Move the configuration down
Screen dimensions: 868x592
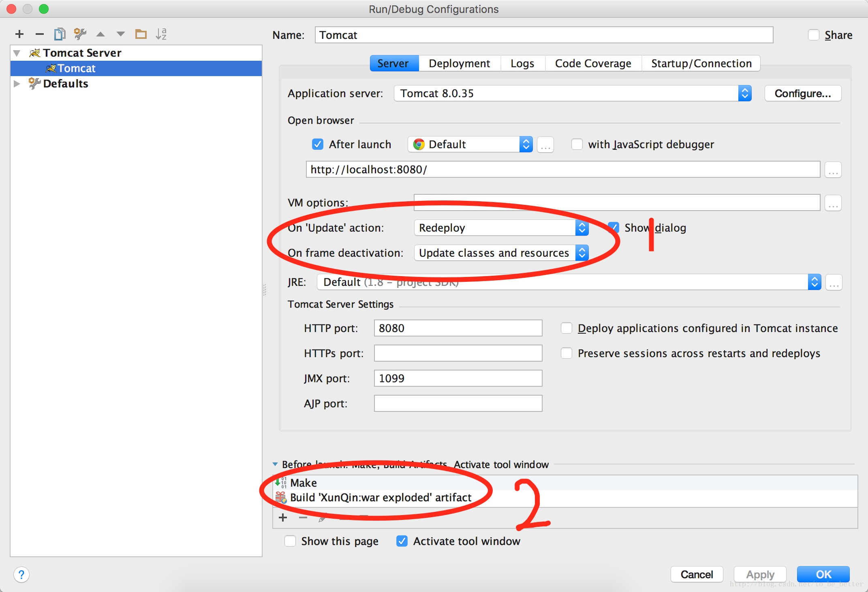[x=120, y=34]
